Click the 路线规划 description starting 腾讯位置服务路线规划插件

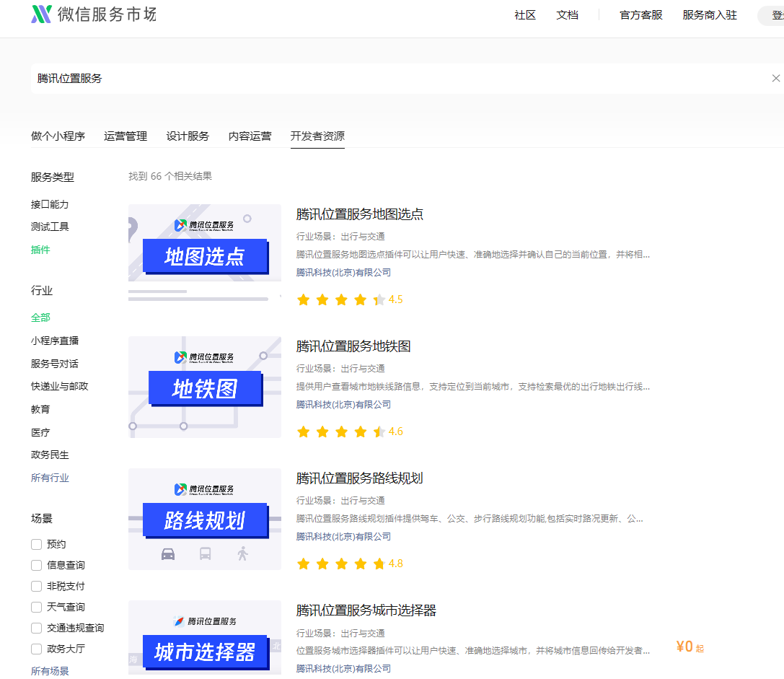coord(470,519)
